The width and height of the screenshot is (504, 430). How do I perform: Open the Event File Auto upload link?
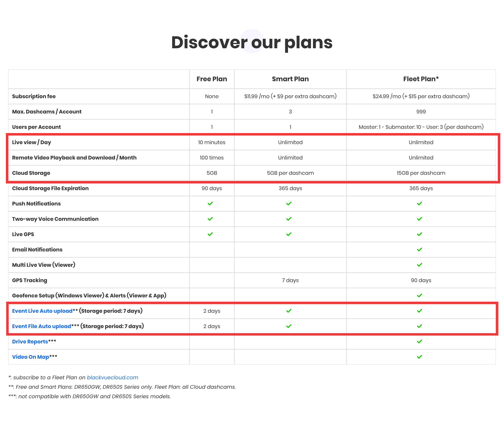(x=42, y=326)
